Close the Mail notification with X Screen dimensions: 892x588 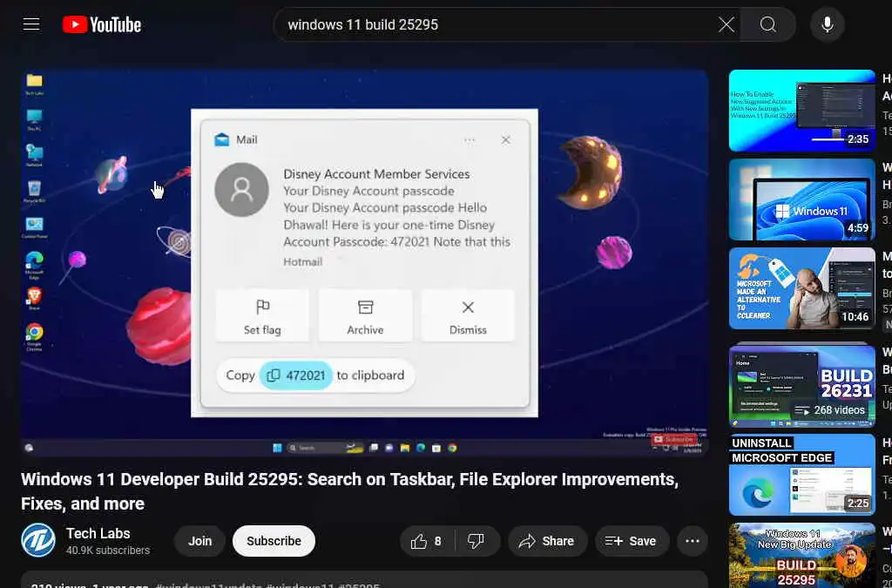click(x=506, y=140)
